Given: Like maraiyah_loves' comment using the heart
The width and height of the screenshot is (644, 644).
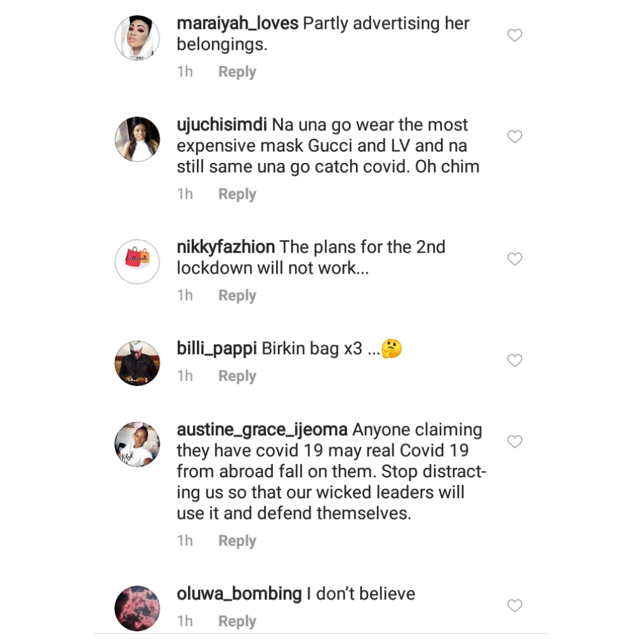Looking at the screenshot, I should 514,35.
